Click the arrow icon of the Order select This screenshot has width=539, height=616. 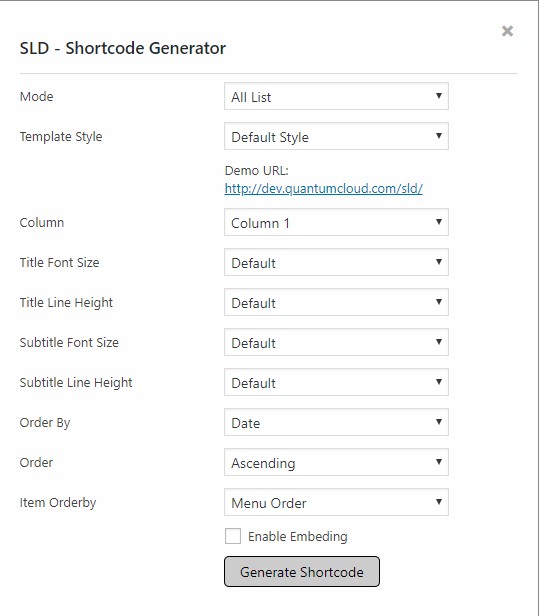pyautogui.click(x=439, y=462)
